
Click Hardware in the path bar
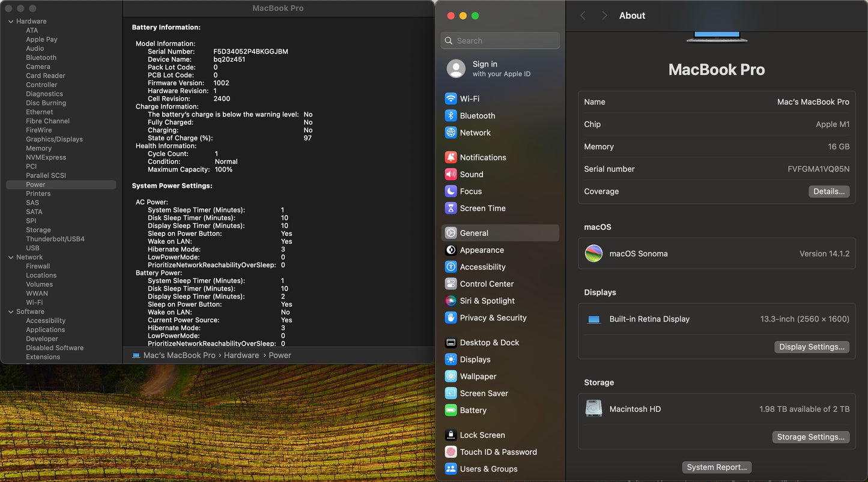pyautogui.click(x=241, y=355)
